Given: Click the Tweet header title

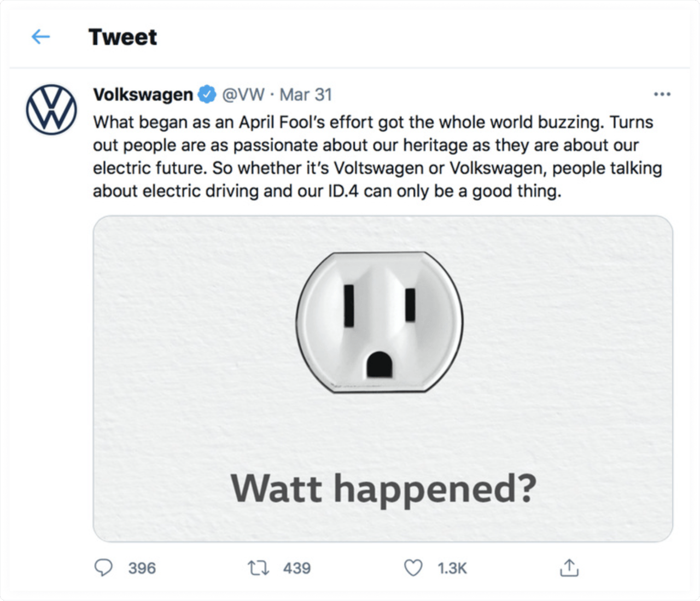Looking at the screenshot, I should tap(122, 37).
